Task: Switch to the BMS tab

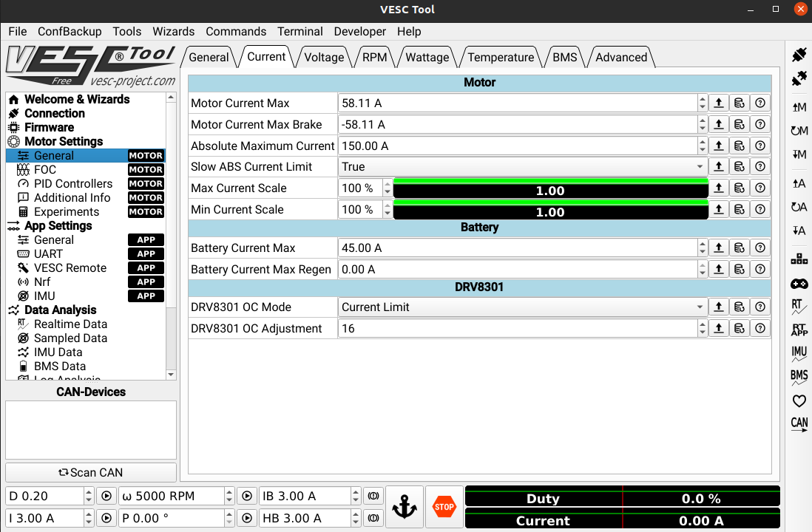Action: [564, 58]
